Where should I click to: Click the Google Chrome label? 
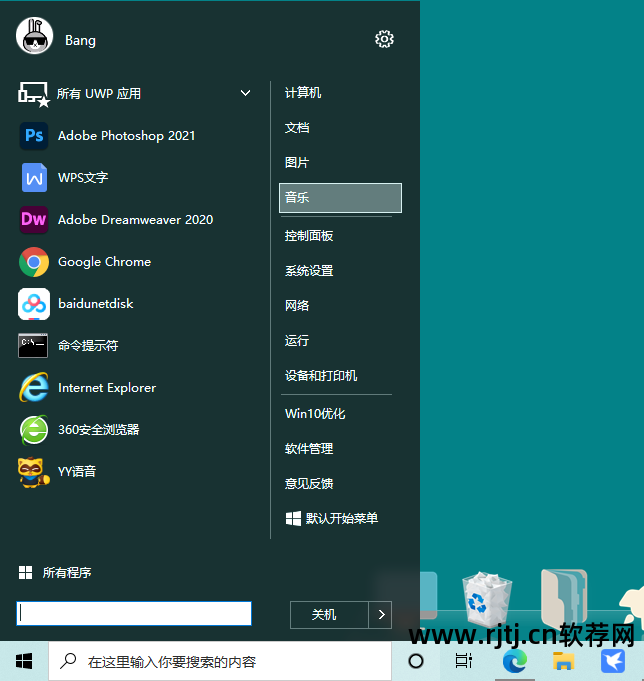tap(104, 262)
